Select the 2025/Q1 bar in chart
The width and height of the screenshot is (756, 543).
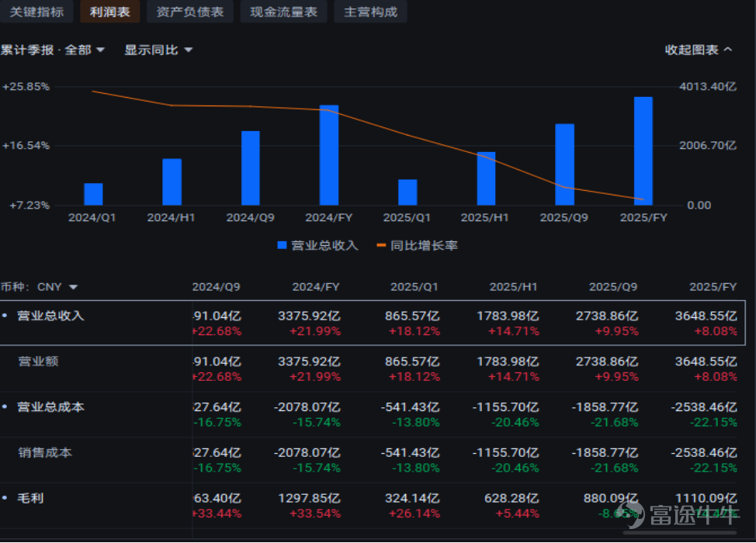coord(407,192)
